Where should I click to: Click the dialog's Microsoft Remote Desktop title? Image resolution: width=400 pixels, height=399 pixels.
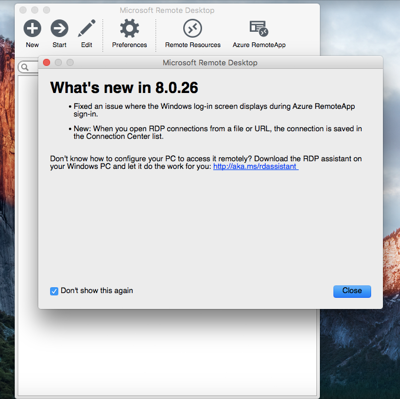click(210, 63)
